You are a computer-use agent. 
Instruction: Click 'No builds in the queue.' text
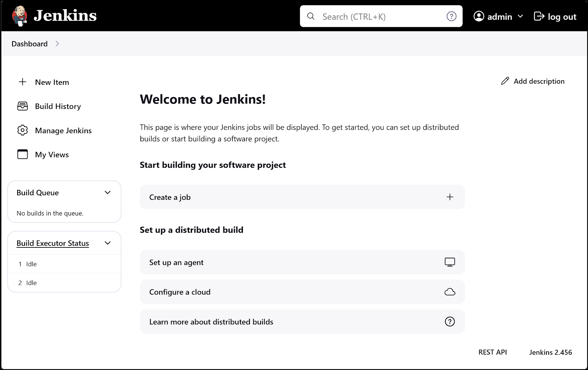tap(50, 213)
